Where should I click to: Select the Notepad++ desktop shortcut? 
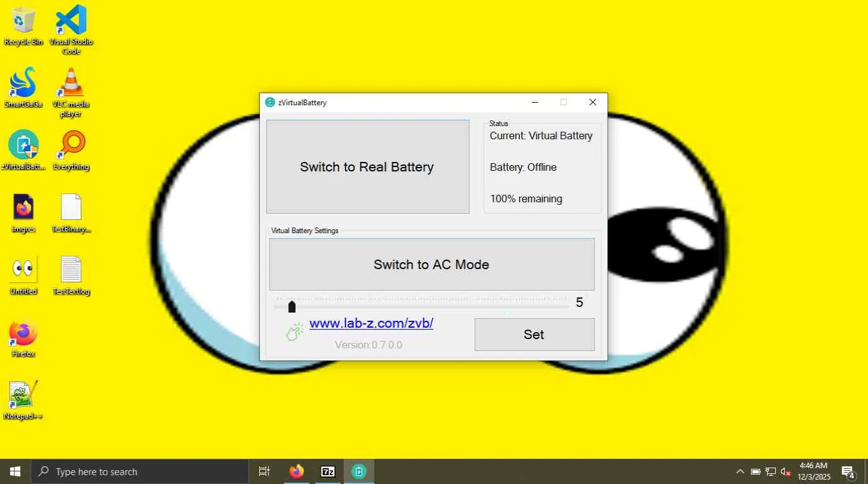pos(23,400)
